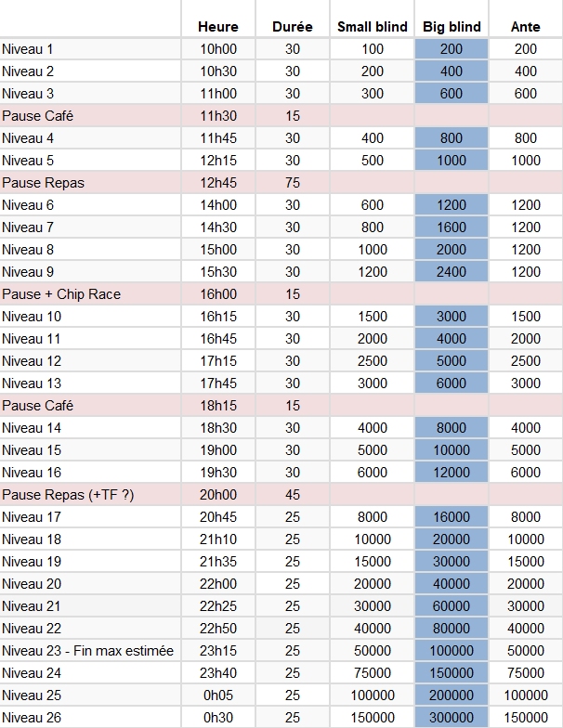Select the 0h05 time cell
The height and width of the screenshot is (728, 563).
point(219,695)
